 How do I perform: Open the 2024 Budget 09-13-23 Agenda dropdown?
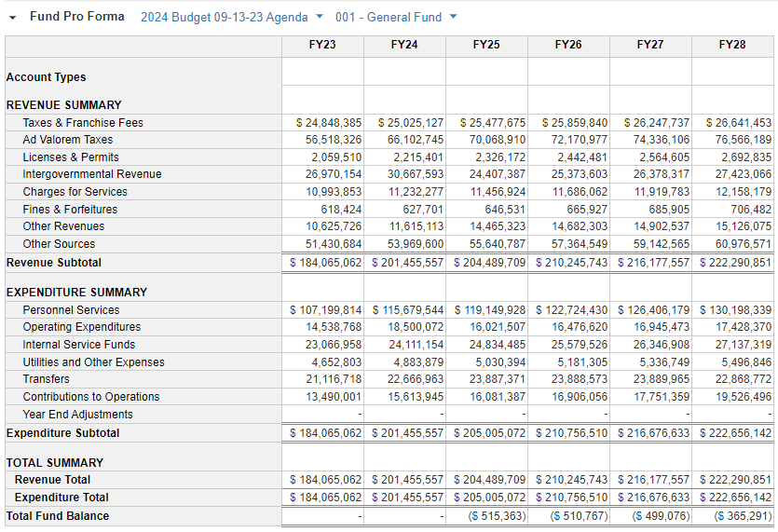click(x=231, y=18)
